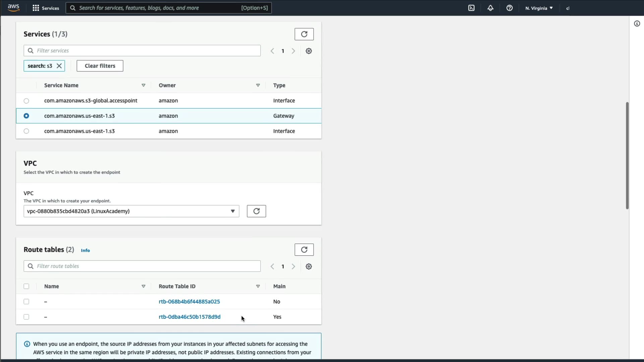Open Services table preferences gear

(x=309, y=51)
